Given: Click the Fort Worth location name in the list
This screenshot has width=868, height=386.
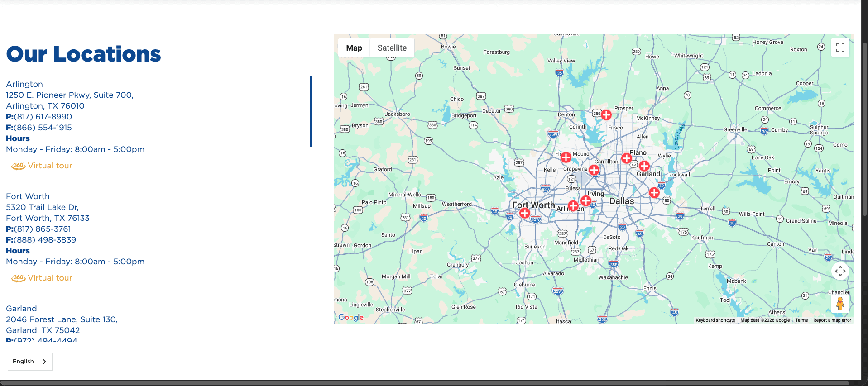Looking at the screenshot, I should (x=28, y=196).
